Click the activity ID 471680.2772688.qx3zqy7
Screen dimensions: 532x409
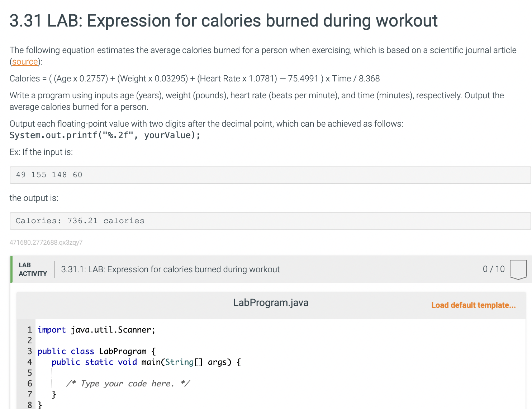[x=46, y=243]
